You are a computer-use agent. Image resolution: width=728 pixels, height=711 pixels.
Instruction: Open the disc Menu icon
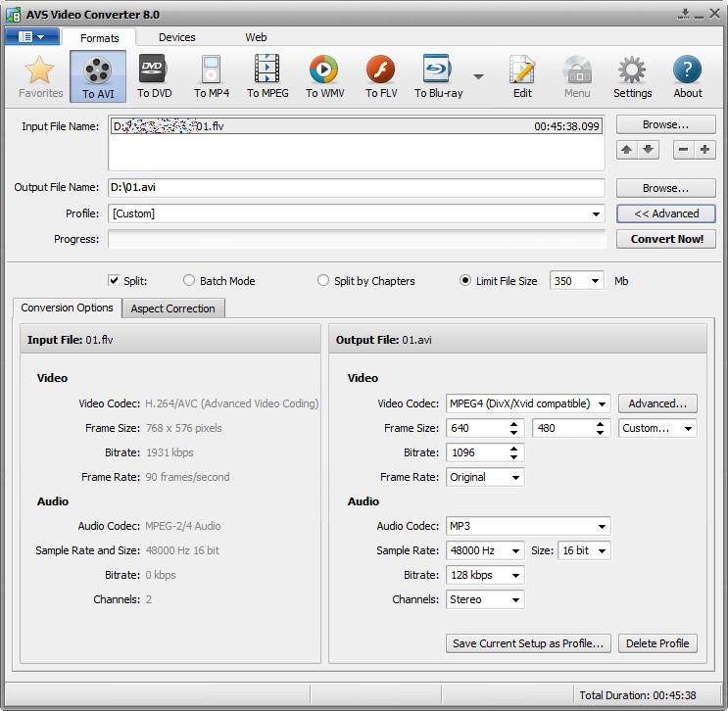(577, 76)
